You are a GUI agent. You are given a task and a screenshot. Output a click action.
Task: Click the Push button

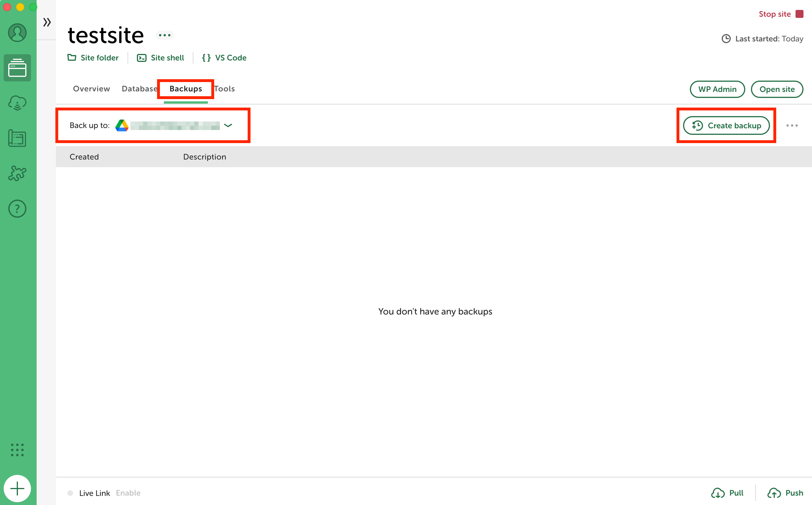(x=785, y=493)
